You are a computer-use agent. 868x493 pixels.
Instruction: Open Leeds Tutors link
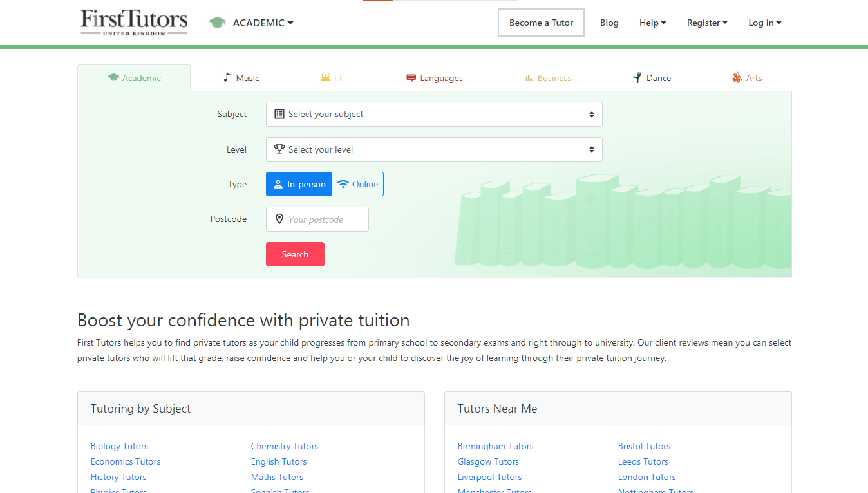(643, 461)
